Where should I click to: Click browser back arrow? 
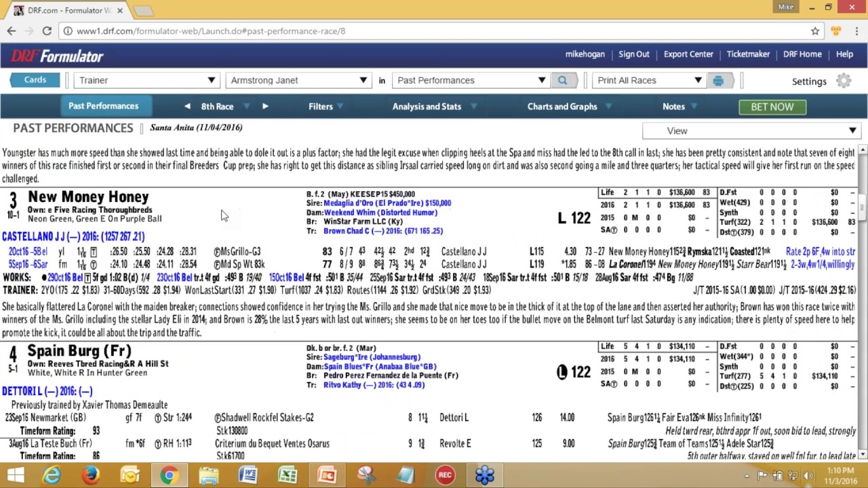click(12, 30)
